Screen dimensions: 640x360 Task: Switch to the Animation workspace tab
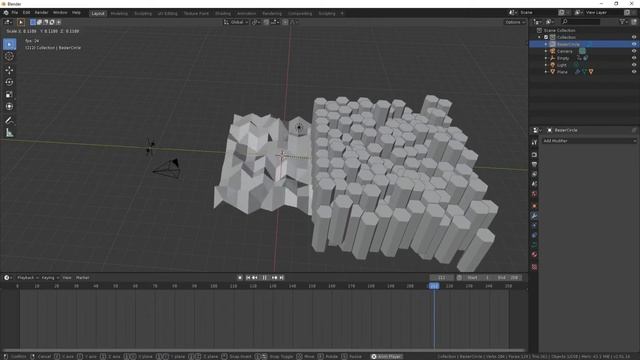pos(247,13)
